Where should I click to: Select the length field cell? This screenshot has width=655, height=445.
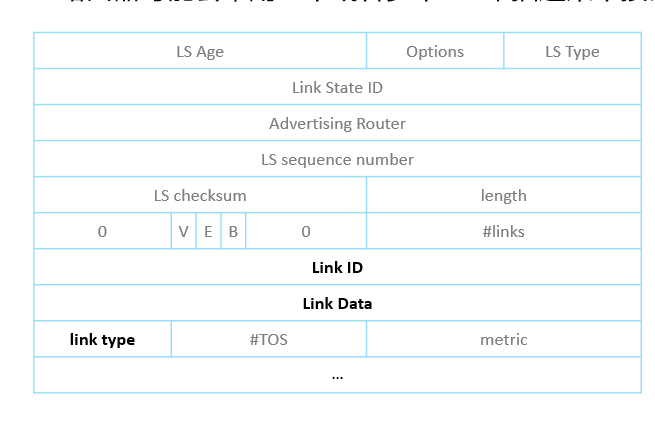click(504, 195)
